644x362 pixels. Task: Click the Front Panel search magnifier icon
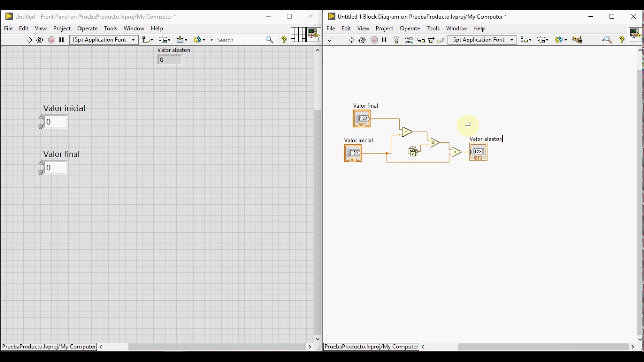click(x=270, y=40)
